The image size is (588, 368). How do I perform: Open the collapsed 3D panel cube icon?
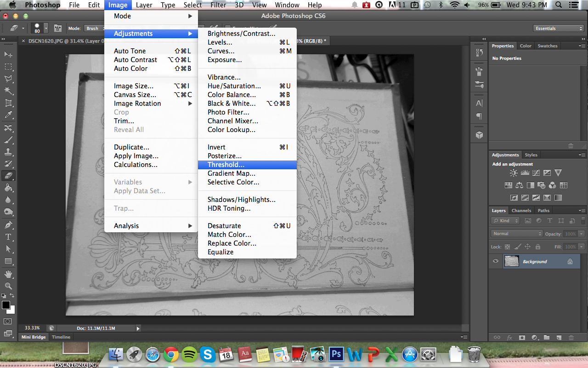479,135
